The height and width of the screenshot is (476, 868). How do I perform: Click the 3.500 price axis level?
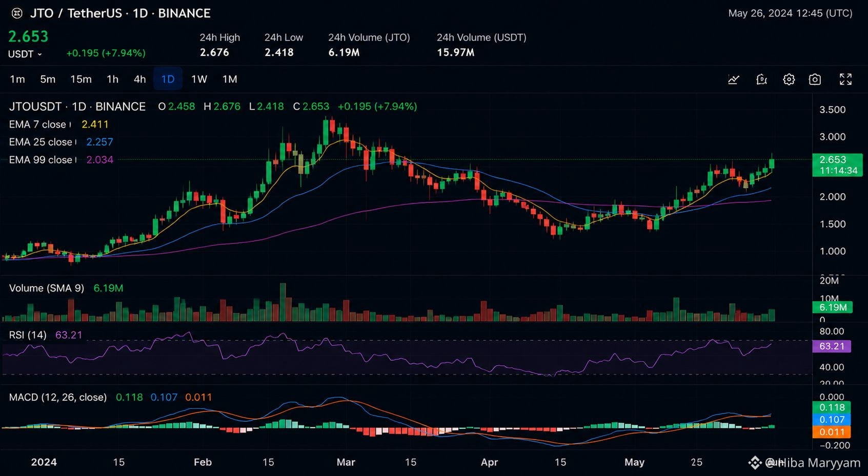(x=833, y=110)
